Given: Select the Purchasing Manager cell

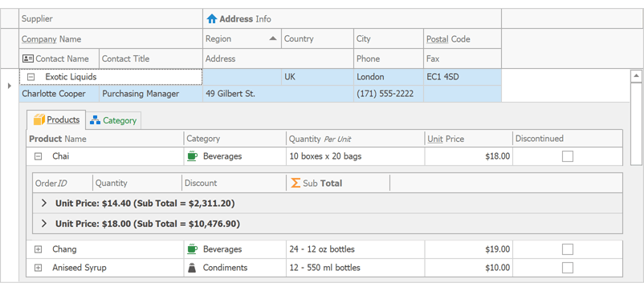Looking at the screenshot, I should click(151, 94).
